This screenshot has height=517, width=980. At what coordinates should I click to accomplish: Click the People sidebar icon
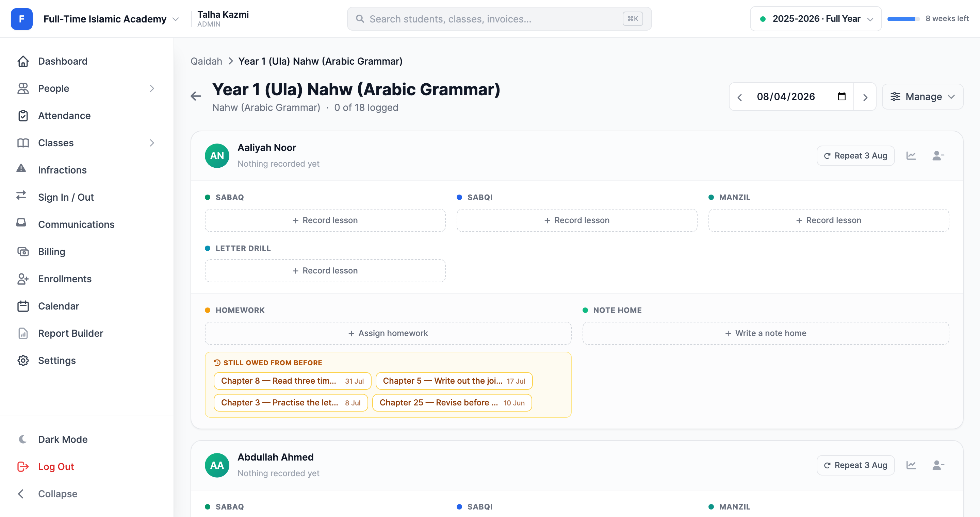pos(23,88)
